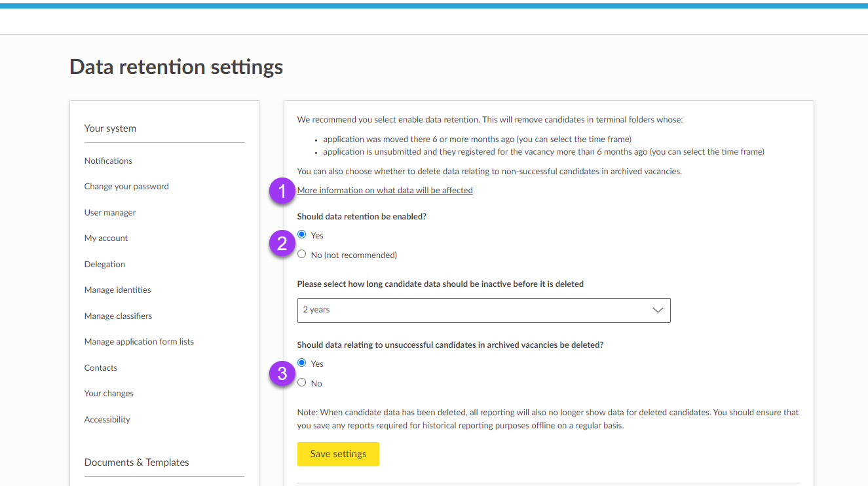Select Delegation from the sidebar
The width and height of the screenshot is (868, 486).
(x=105, y=265)
